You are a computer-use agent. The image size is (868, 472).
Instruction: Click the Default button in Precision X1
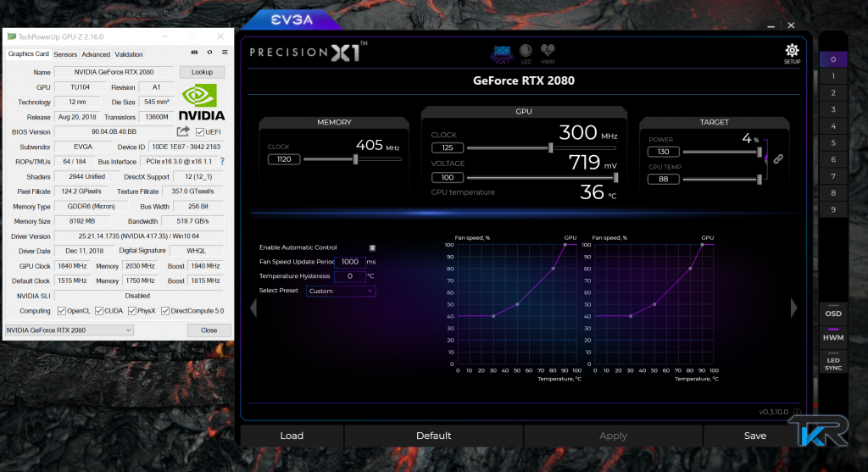tap(433, 436)
